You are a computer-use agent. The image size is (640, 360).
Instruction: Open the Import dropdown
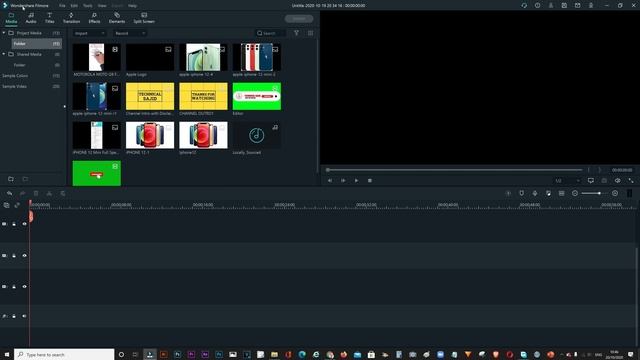coord(89,33)
